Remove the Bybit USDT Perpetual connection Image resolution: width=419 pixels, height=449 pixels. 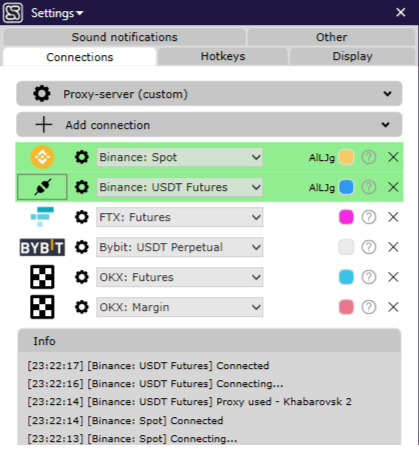click(x=393, y=247)
